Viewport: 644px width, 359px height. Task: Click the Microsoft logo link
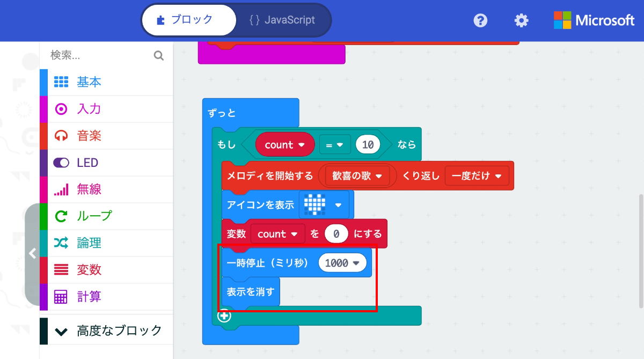coord(594,20)
